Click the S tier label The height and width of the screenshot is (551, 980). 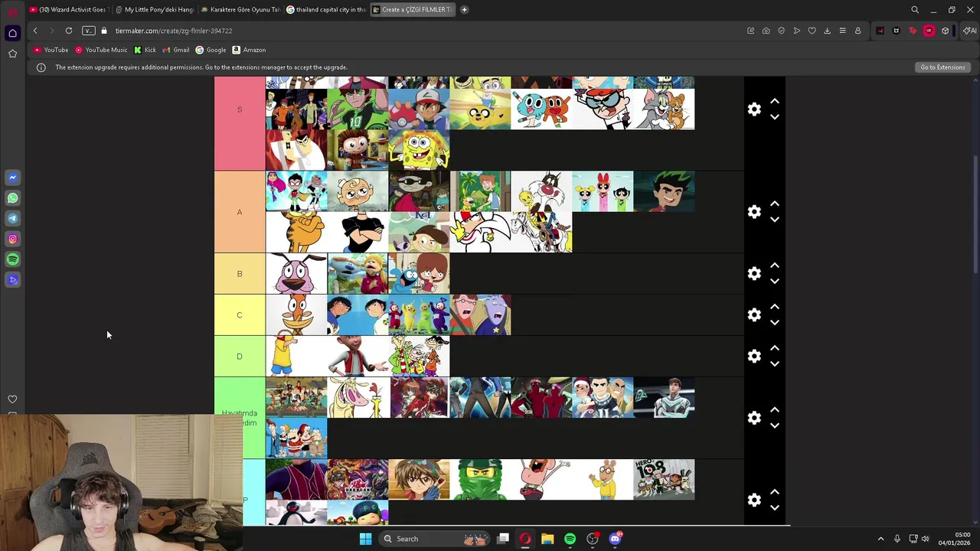coord(240,109)
